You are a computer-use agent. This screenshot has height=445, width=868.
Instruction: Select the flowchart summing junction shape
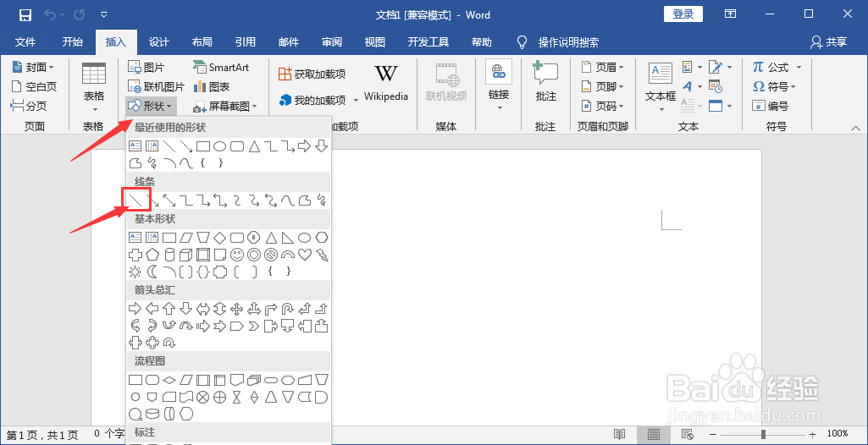[x=203, y=397]
